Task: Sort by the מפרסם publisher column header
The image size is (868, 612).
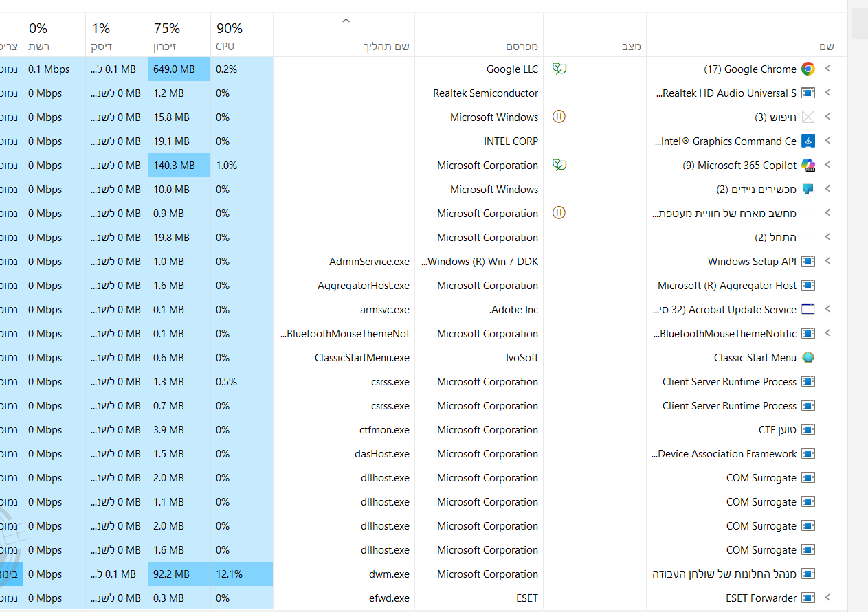Action: 479,35
